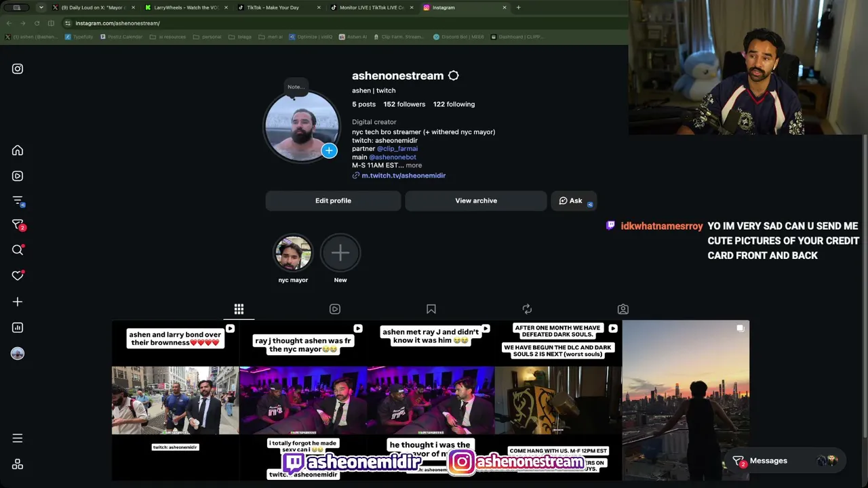Expand the tab search dropdown arrow
The height and width of the screenshot is (488, 868).
point(41,7)
